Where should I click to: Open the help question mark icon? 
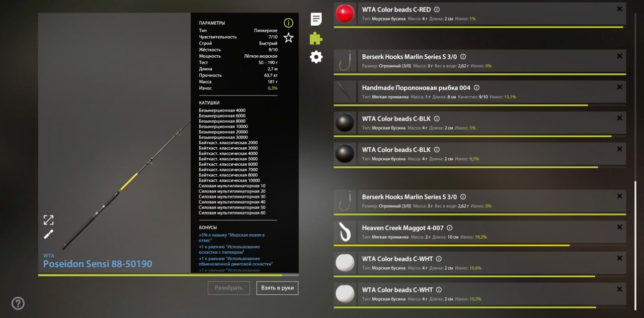pyautogui.click(x=18, y=303)
